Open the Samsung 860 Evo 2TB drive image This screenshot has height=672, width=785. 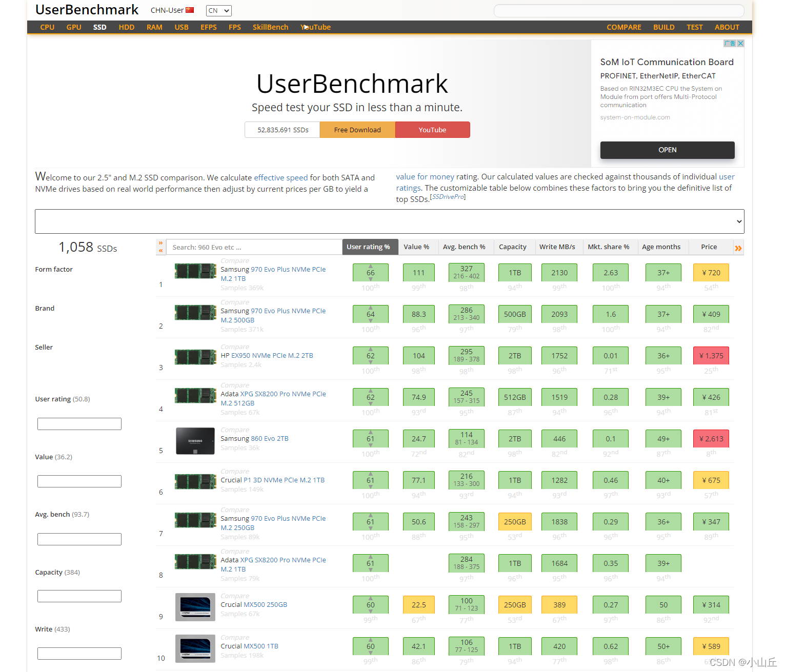pos(195,441)
